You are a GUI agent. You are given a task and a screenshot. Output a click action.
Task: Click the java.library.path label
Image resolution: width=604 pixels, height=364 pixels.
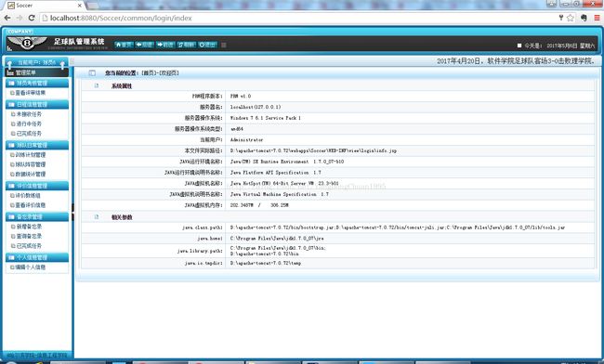tap(200, 251)
